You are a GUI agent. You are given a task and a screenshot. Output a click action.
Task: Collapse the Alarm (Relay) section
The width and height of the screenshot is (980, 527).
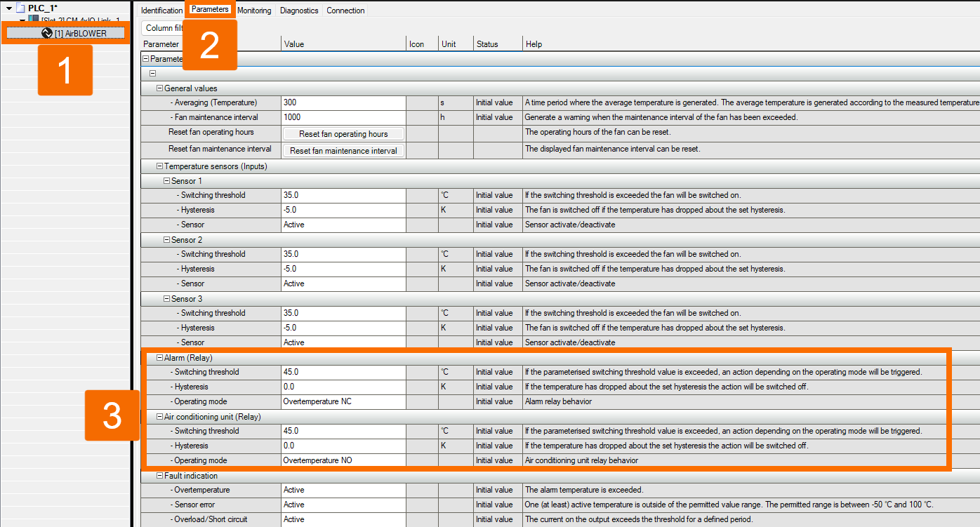pyautogui.click(x=159, y=358)
